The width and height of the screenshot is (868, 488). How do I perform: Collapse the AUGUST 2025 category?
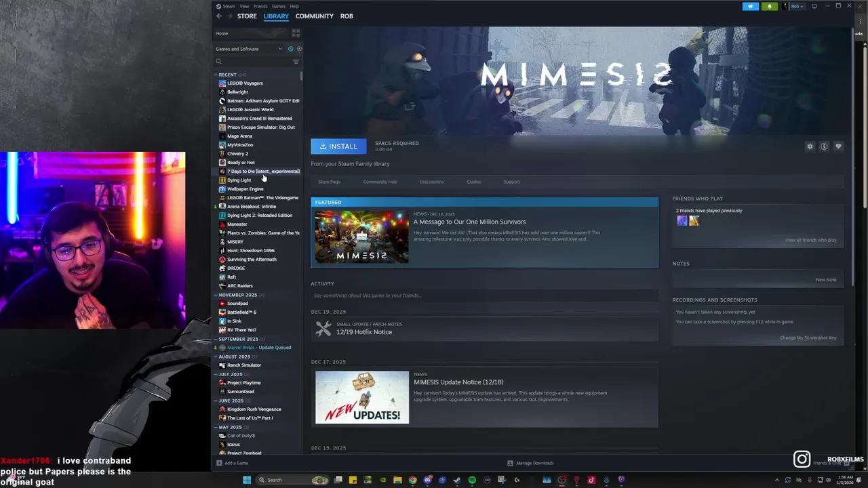216,357
